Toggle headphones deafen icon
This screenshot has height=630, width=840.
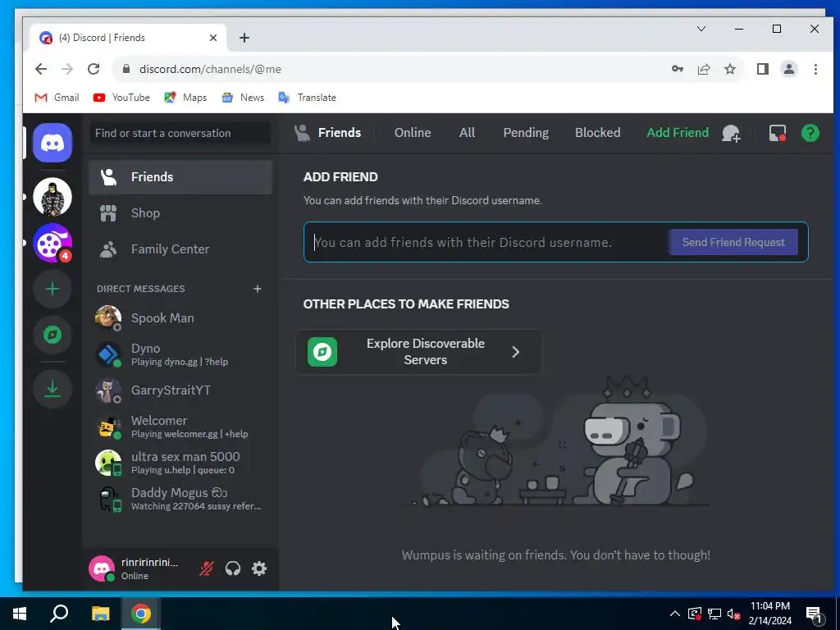(x=233, y=568)
